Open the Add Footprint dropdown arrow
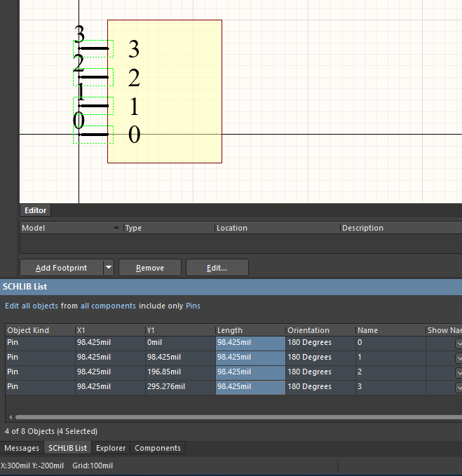 (x=108, y=268)
